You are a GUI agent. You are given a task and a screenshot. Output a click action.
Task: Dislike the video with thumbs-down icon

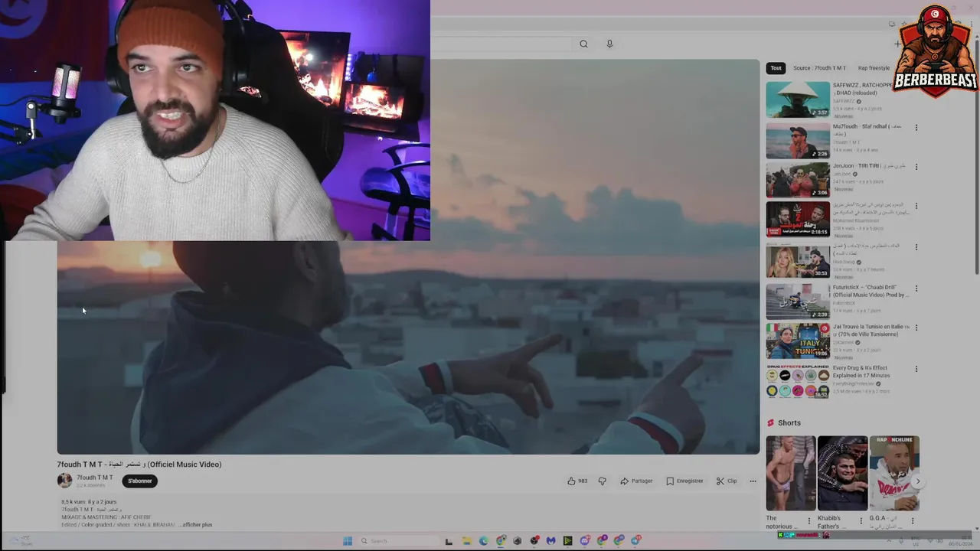click(x=602, y=481)
